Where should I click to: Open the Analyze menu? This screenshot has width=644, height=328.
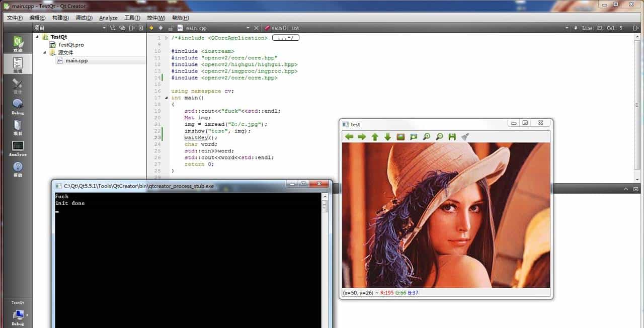[108, 18]
